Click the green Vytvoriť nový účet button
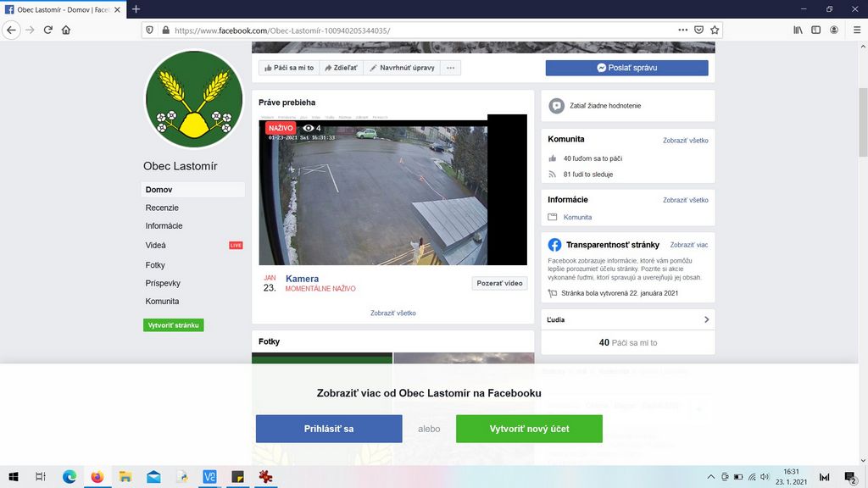Image resolution: width=868 pixels, height=488 pixels. point(529,429)
